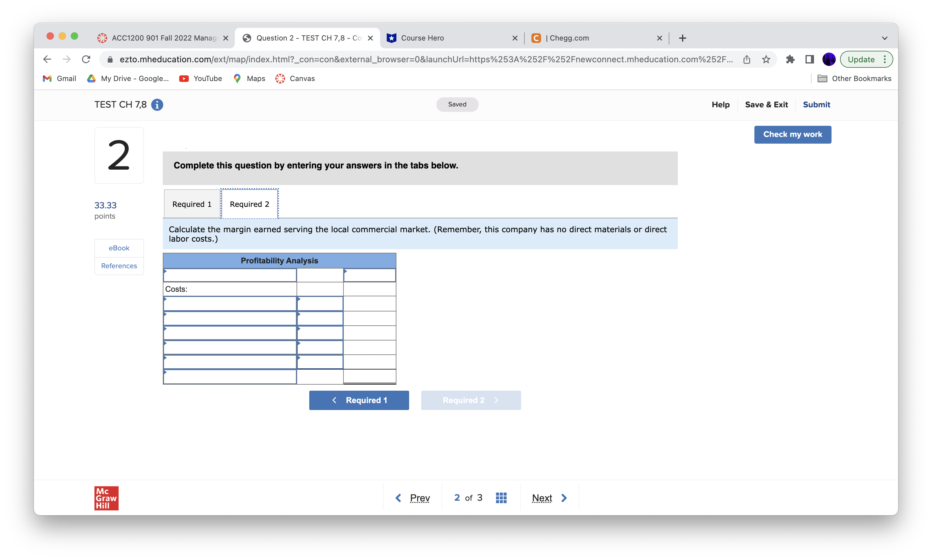Viewport: 932px width, 560px height.
Task: Click the browser reload icon
Action: point(86,59)
